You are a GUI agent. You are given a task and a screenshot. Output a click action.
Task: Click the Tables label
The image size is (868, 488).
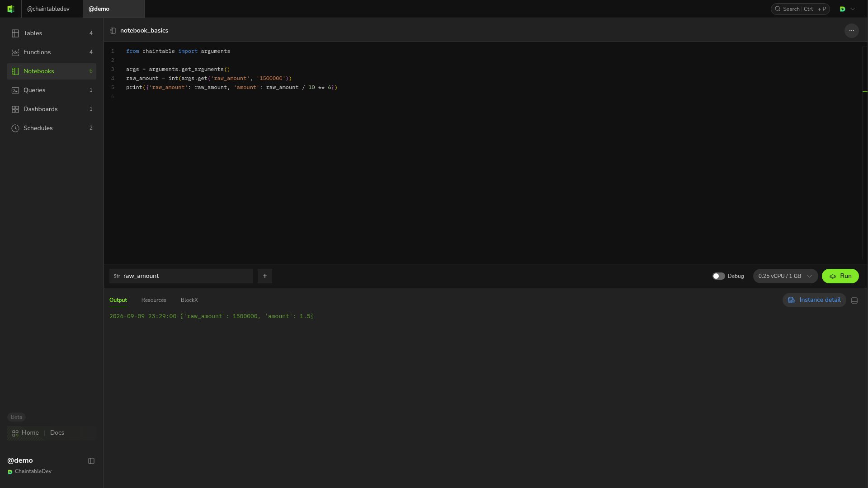[33, 33]
